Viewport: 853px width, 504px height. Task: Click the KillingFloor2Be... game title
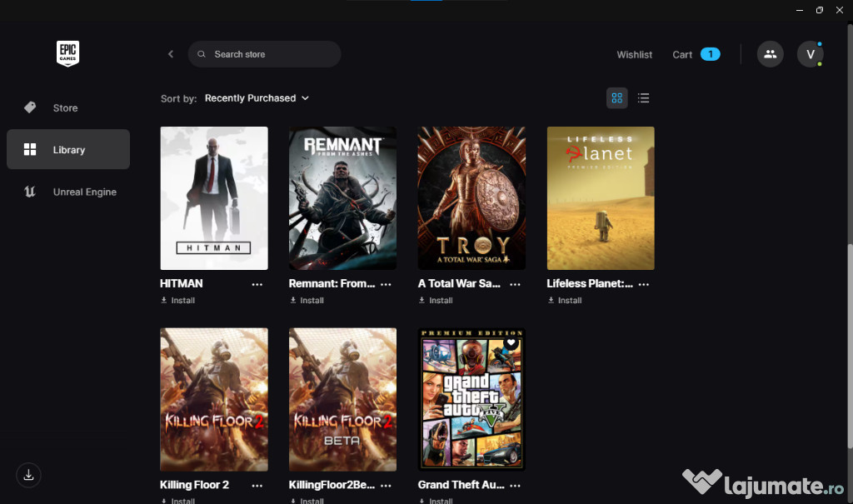pos(332,485)
